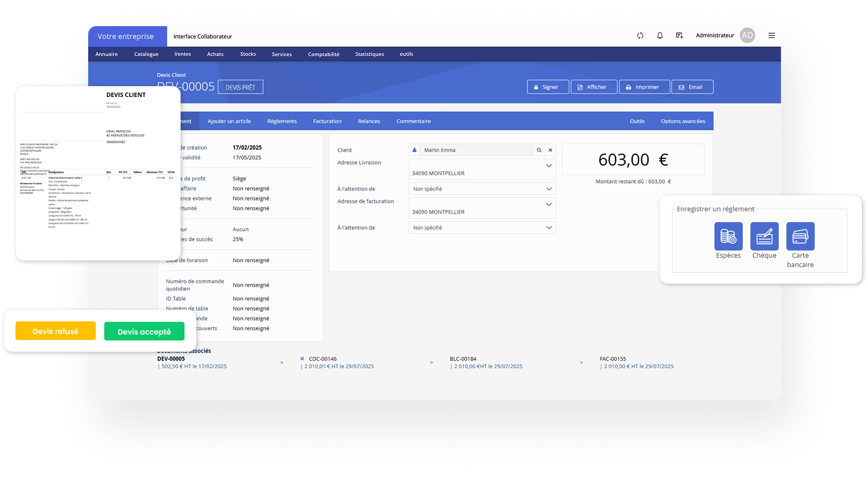
Task: Click the sync refresh icon in header
Action: [640, 35]
